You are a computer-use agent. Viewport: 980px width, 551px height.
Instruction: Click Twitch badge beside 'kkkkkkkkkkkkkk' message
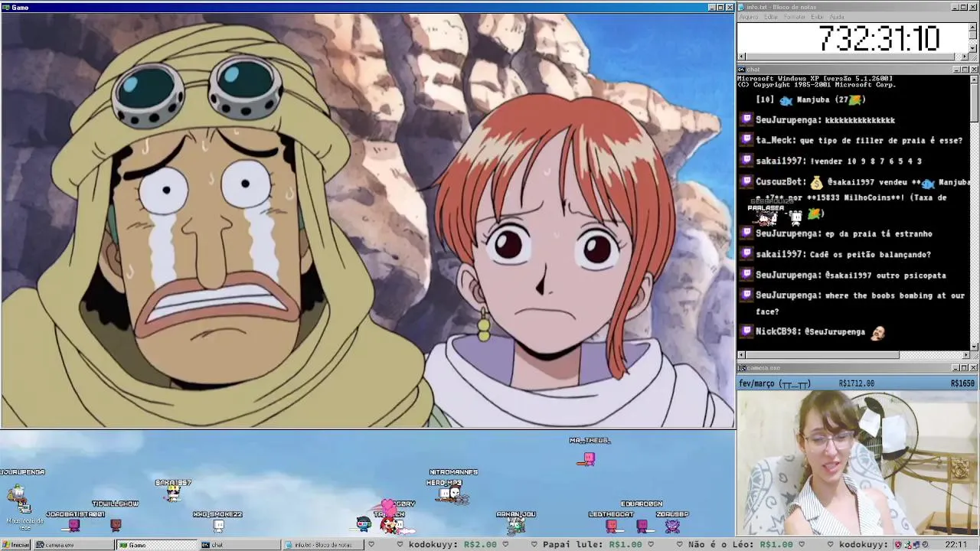[x=747, y=119]
